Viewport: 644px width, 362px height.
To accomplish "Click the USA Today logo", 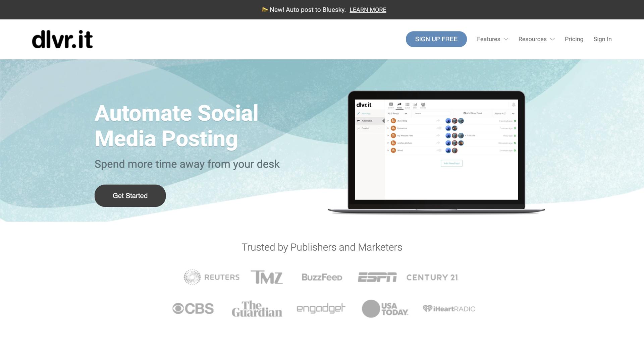I will tap(385, 309).
